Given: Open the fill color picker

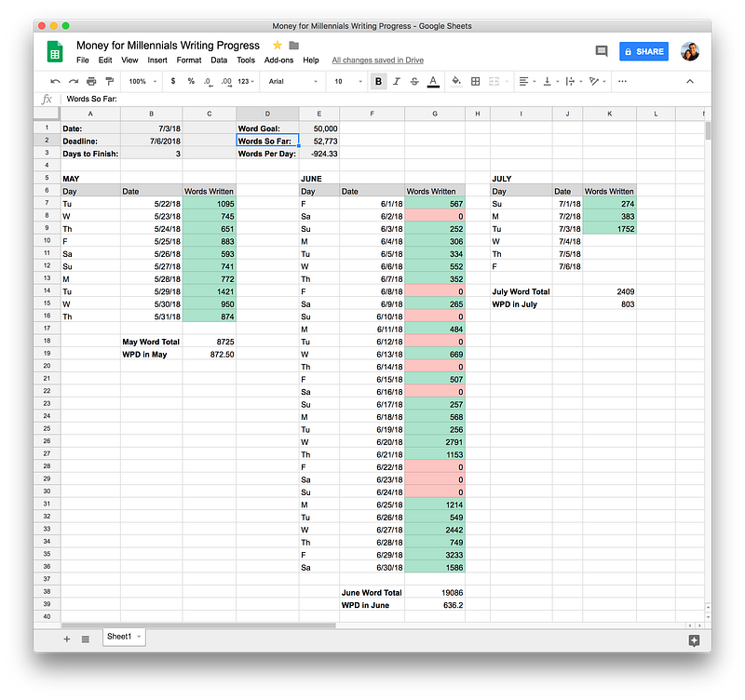Looking at the screenshot, I should [x=456, y=81].
